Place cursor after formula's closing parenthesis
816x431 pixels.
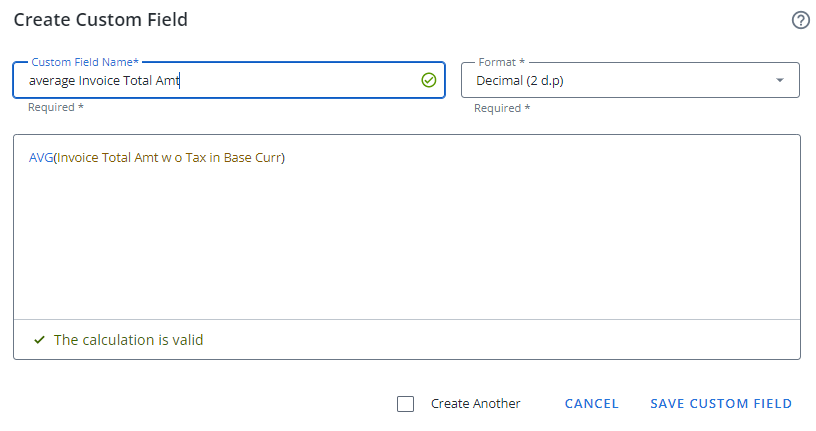[x=287, y=157]
